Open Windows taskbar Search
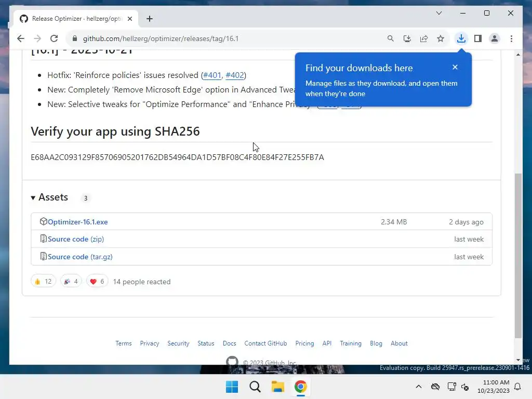 (255, 387)
